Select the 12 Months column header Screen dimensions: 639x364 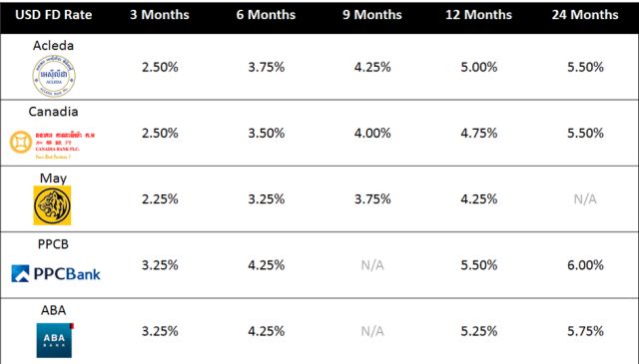[479, 15]
